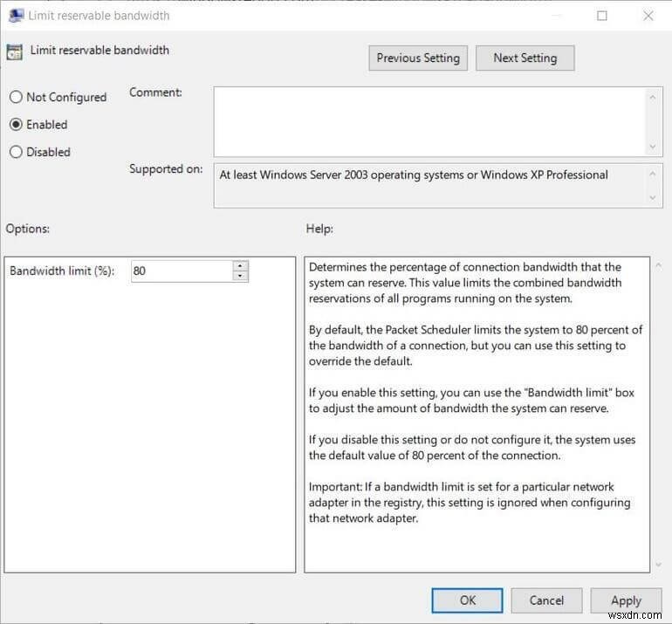Click the Cancel button
This screenshot has height=624, width=672.
click(x=546, y=600)
